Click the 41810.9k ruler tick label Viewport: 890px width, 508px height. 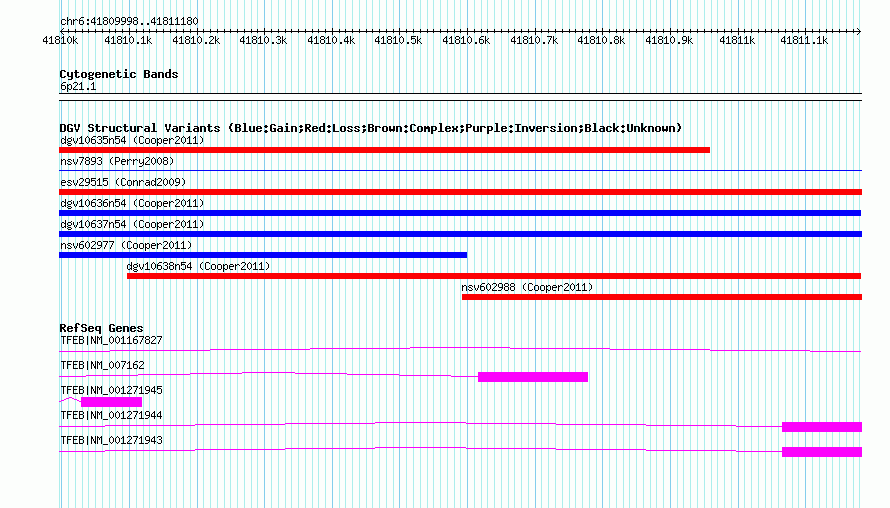pos(669,40)
